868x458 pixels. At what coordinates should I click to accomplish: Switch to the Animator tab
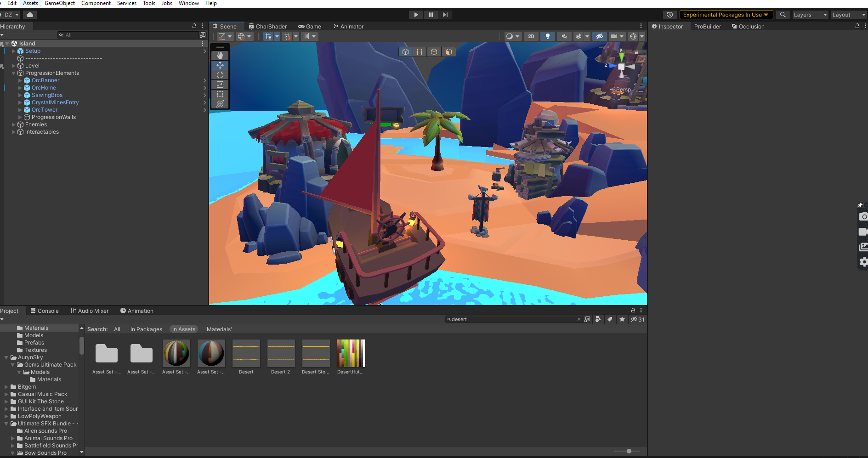348,26
